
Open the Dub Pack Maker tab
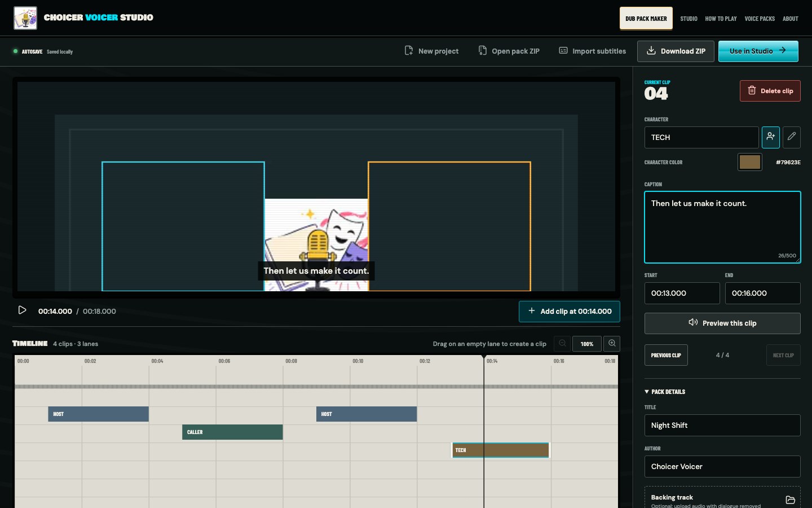click(x=646, y=19)
